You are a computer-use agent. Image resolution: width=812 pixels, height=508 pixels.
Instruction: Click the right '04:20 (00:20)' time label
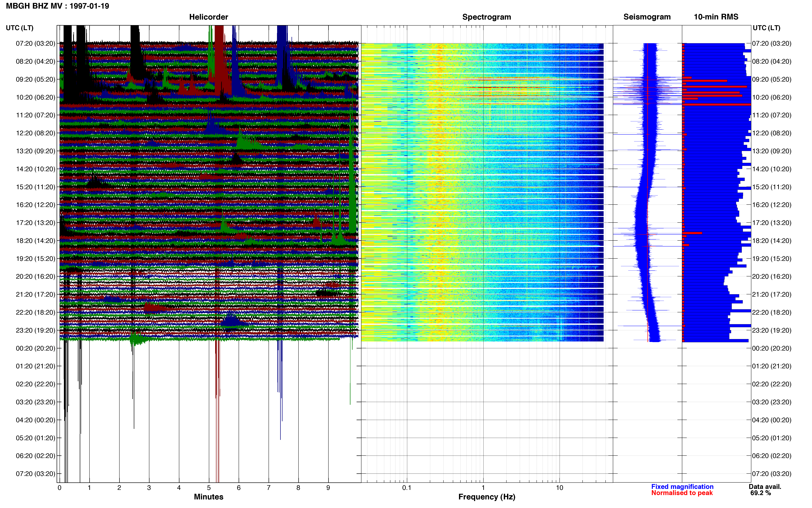(772, 420)
